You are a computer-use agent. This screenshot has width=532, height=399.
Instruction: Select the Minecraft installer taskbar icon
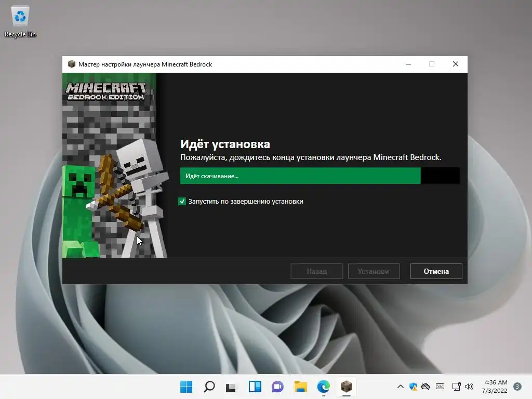tap(347, 387)
